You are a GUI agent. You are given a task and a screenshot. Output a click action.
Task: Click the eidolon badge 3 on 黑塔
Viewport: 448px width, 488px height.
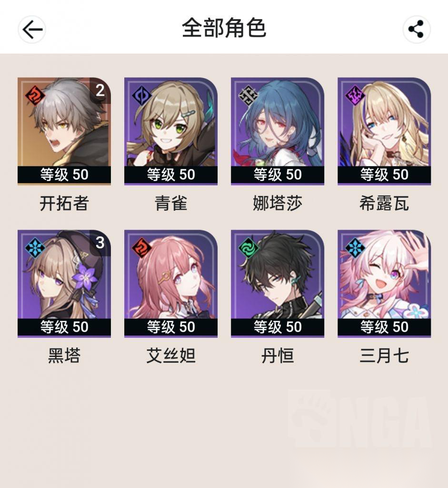(100, 243)
